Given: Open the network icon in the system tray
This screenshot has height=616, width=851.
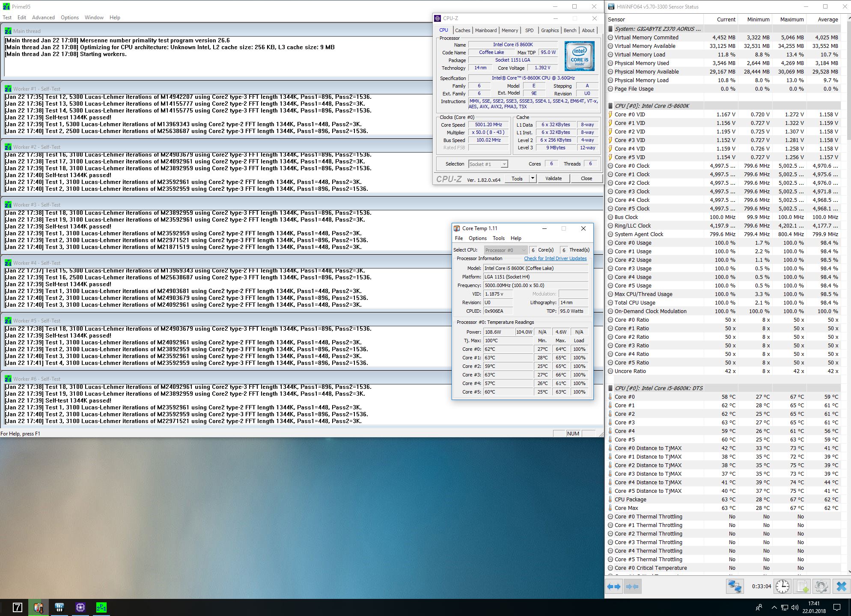Looking at the screenshot, I should pos(785,607).
